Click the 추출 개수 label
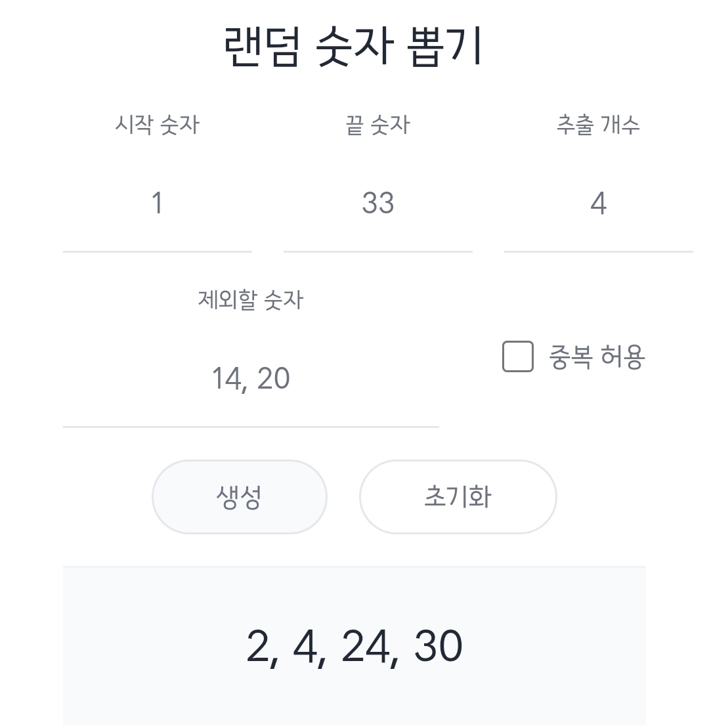Image resolution: width=709 pixels, height=728 pixels. tap(597, 124)
